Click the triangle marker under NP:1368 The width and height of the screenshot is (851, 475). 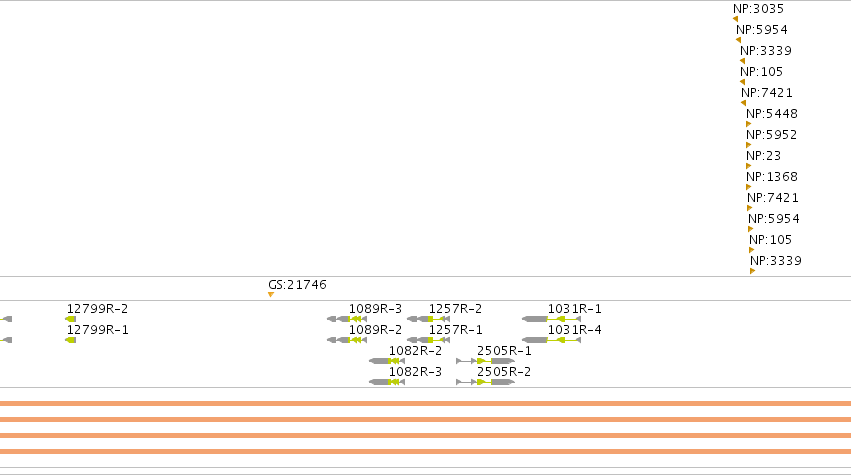point(748,187)
